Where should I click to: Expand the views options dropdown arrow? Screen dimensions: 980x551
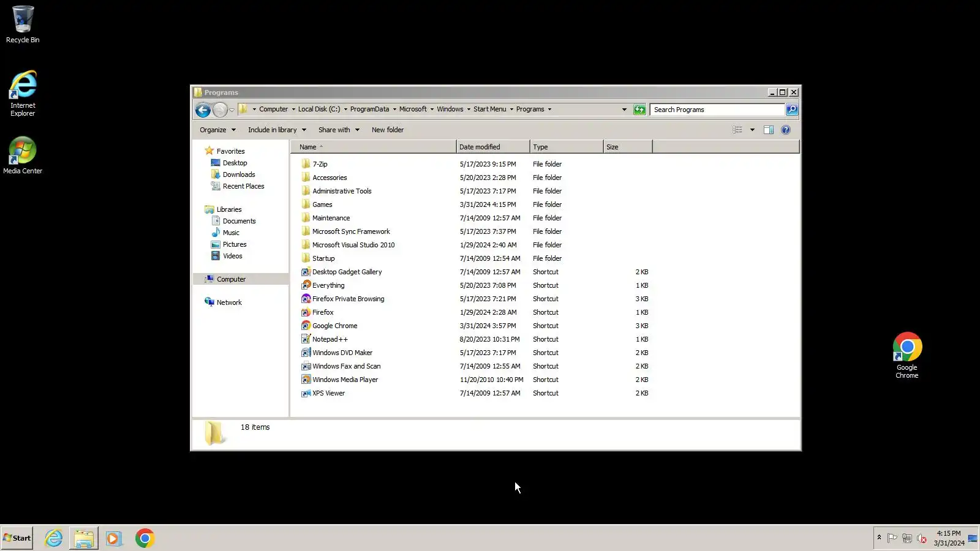[x=752, y=130]
